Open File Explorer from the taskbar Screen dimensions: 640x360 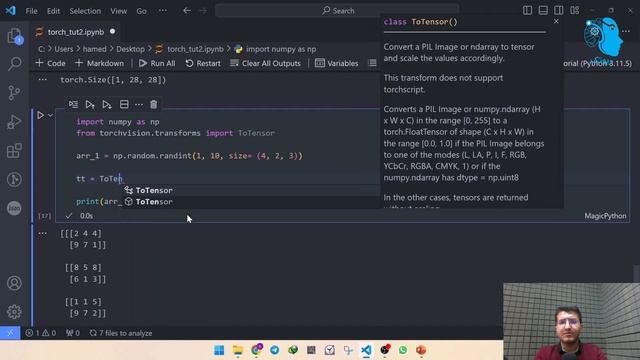[238, 350]
